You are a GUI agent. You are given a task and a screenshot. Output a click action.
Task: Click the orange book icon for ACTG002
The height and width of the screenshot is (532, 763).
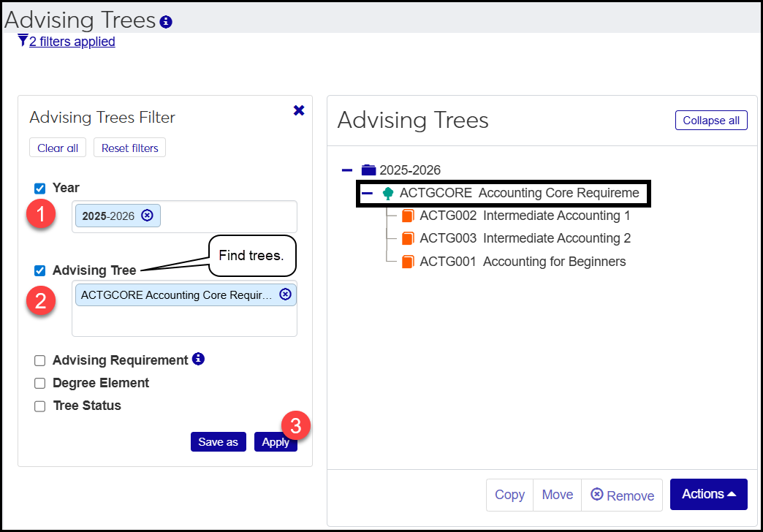pyautogui.click(x=408, y=216)
